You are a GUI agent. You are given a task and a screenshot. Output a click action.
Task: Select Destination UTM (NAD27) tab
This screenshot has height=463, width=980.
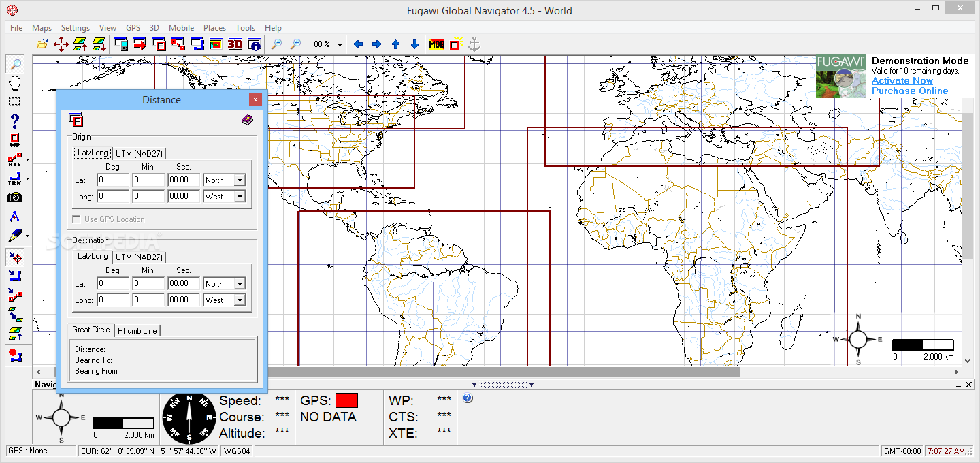pyautogui.click(x=139, y=257)
